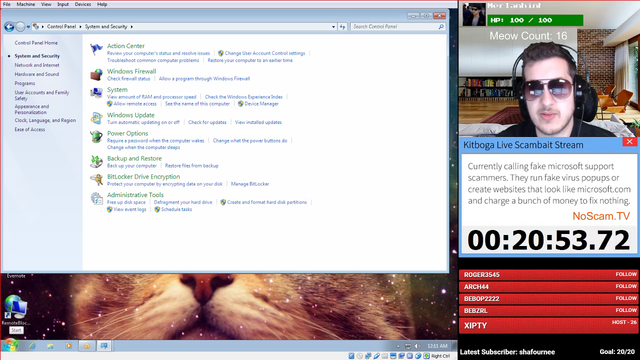640x360 pixels.
Task: Open the System computer icon
Action: pos(96,93)
